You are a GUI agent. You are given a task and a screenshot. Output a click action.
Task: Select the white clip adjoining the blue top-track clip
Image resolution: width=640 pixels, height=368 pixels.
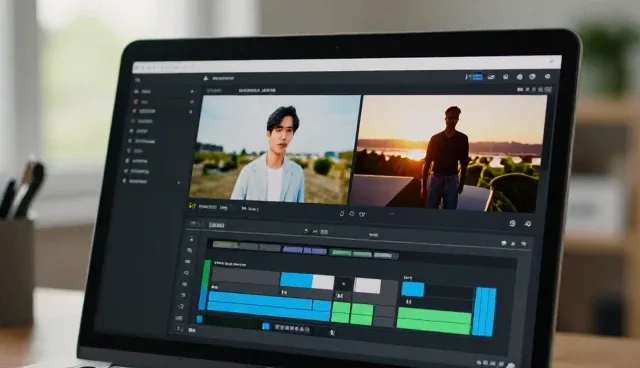click(323, 282)
